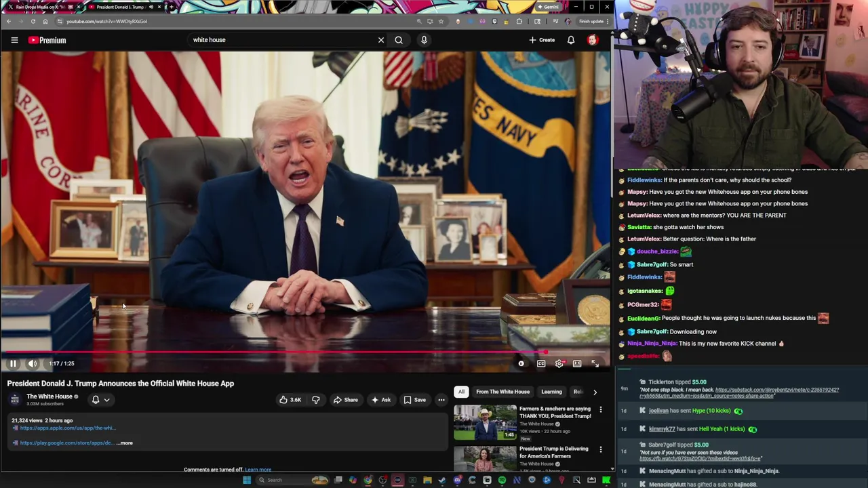
Task: Save the video to a playlist
Action: pyautogui.click(x=415, y=400)
